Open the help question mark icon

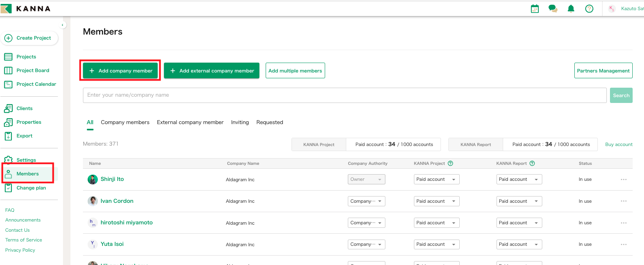pyautogui.click(x=589, y=9)
